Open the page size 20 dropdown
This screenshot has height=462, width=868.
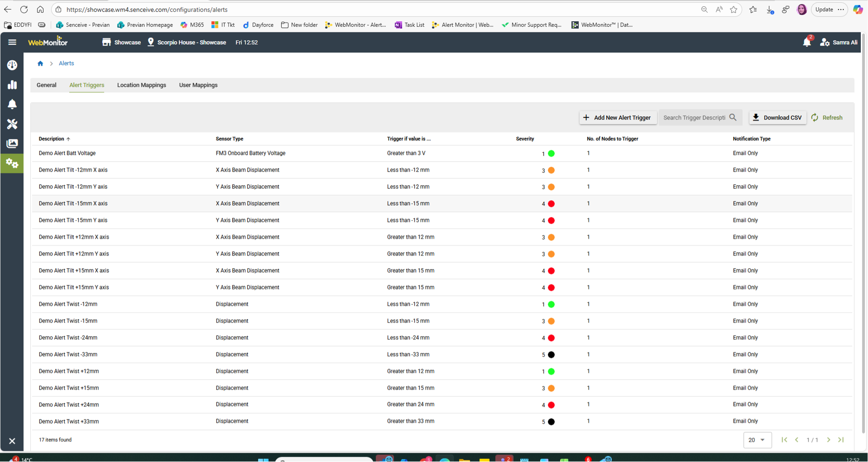pos(757,440)
